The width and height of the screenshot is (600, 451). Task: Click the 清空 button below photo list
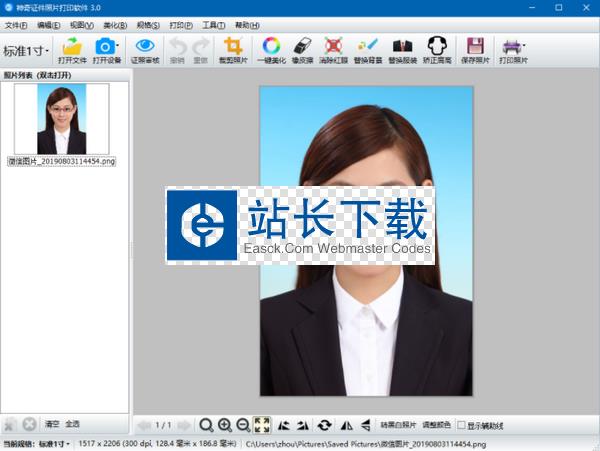click(52, 424)
